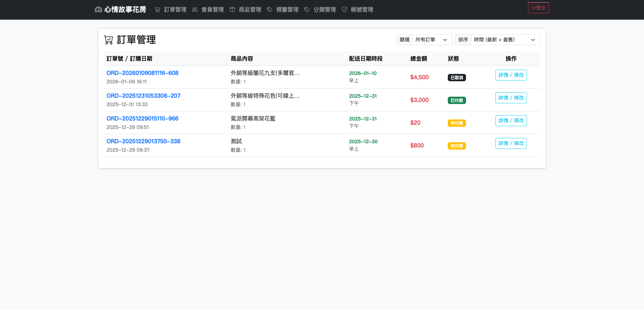Click the people icon for 會員管理
Screen dimensions: 644x310
coord(195,9)
